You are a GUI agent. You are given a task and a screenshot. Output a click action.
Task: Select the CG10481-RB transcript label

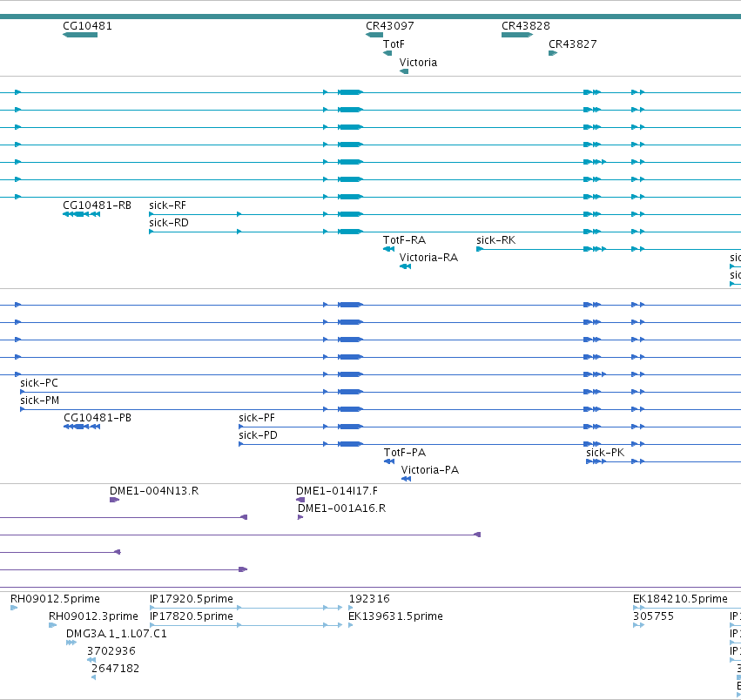[x=97, y=205]
